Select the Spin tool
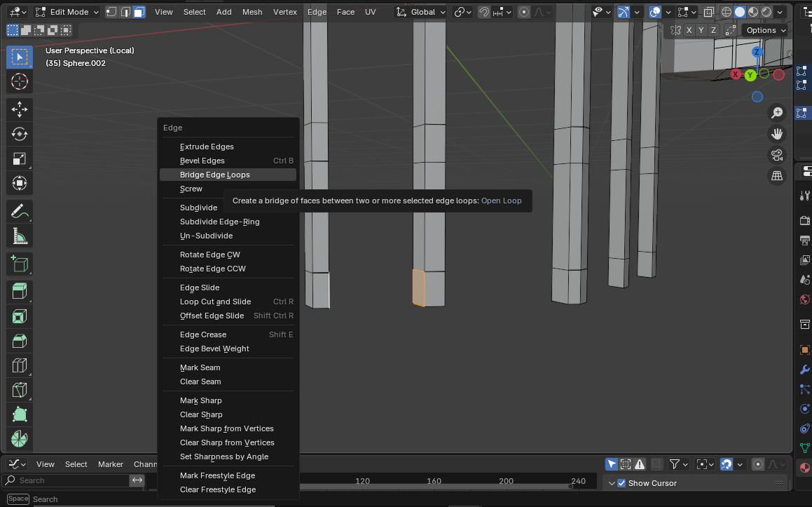812x507 pixels. 19,439
